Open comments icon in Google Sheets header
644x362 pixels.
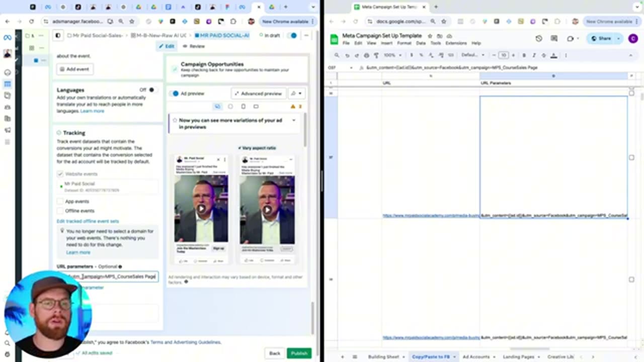point(554,39)
